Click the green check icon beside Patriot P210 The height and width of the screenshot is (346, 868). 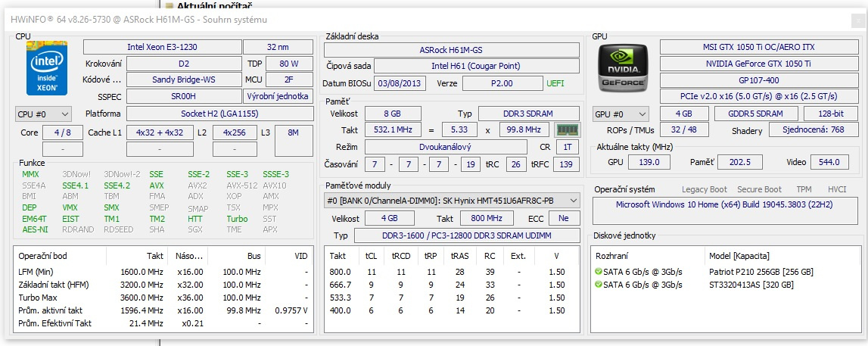point(598,272)
